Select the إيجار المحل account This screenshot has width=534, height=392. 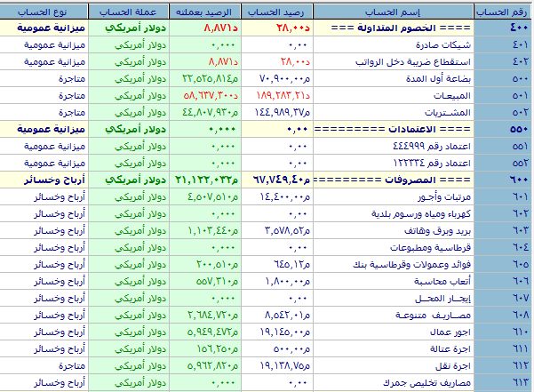(394, 299)
